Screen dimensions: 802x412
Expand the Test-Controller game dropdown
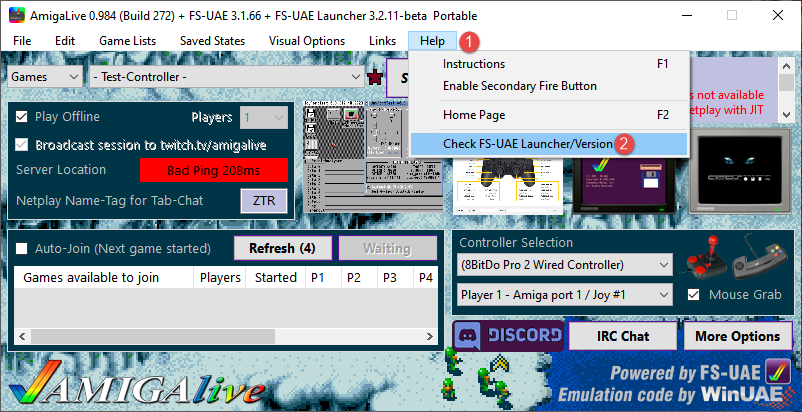(x=227, y=76)
